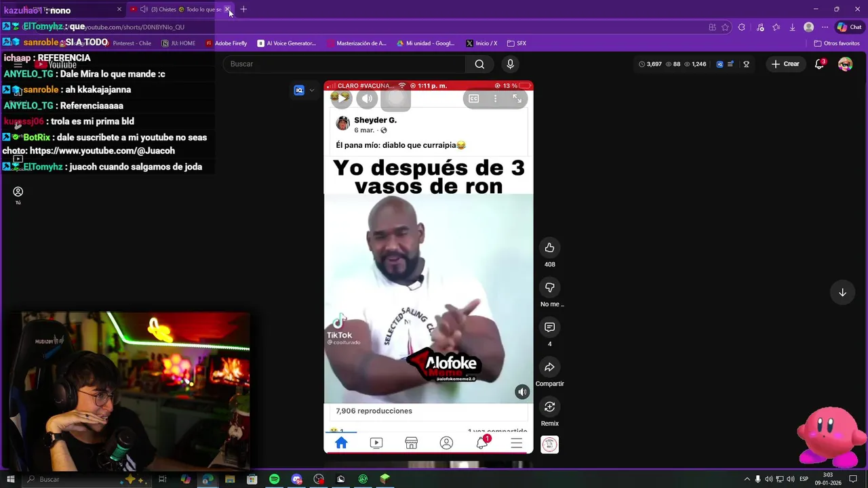Open the comments on the short

click(549, 327)
